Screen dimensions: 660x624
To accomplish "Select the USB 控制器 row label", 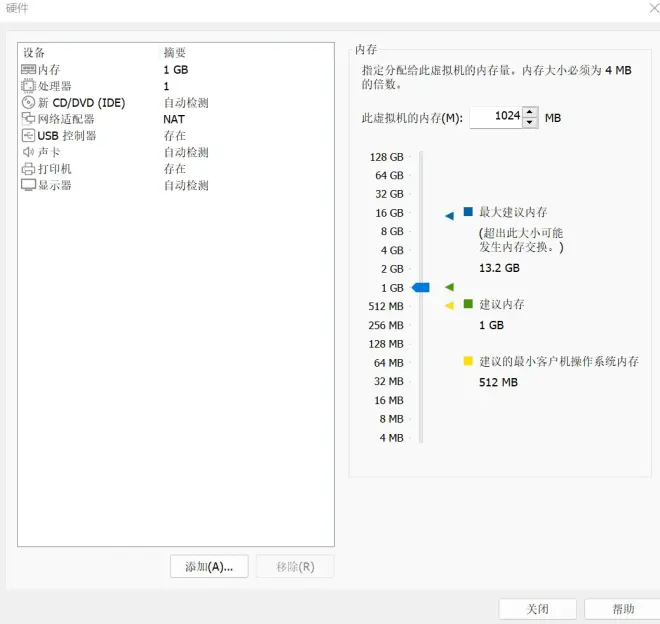I will (67, 136).
